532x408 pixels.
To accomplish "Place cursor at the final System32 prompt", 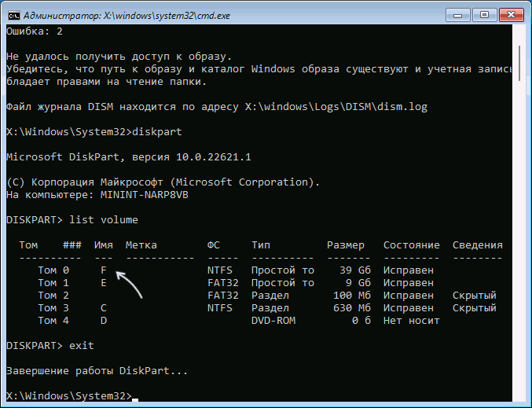I will tap(134, 396).
